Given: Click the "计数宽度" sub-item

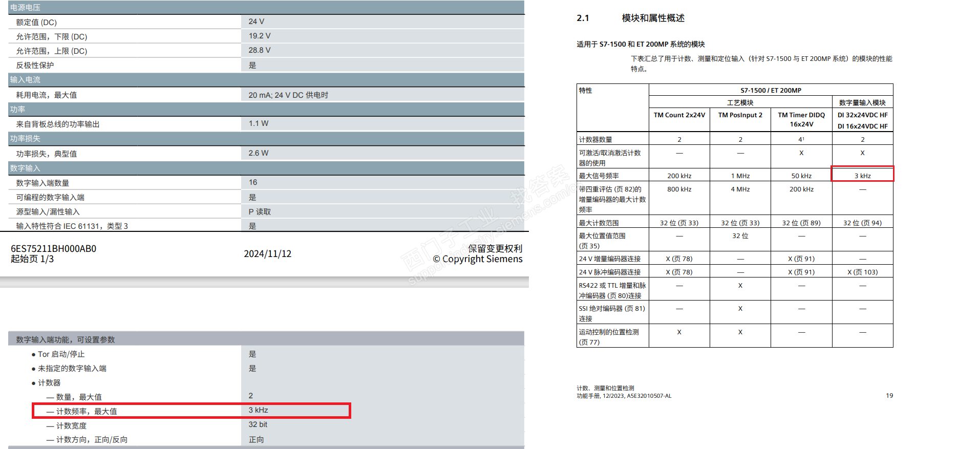Looking at the screenshot, I should pos(71,426).
